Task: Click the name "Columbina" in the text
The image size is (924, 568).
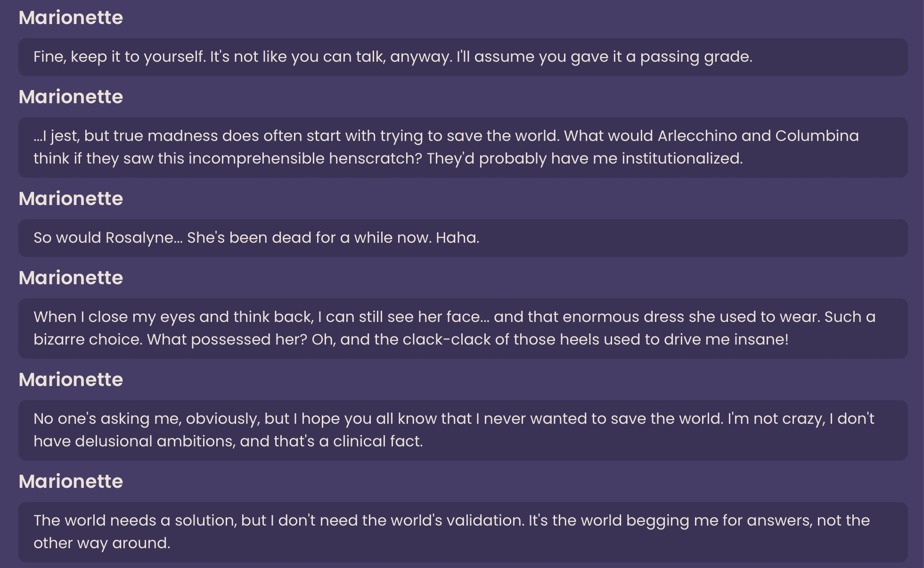Action: [x=817, y=136]
